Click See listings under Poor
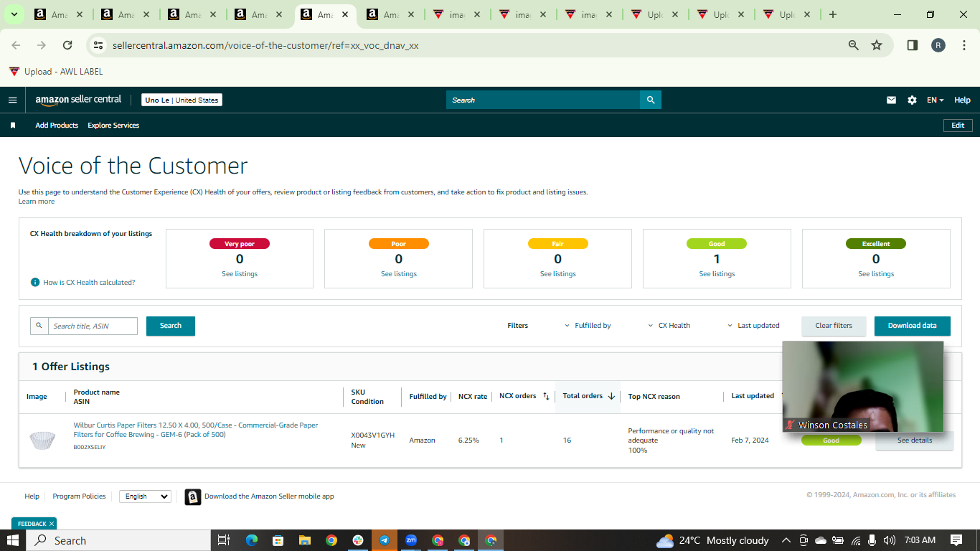This screenshot has width=980, height=551. pyautogui.click(x=399, y=274)
